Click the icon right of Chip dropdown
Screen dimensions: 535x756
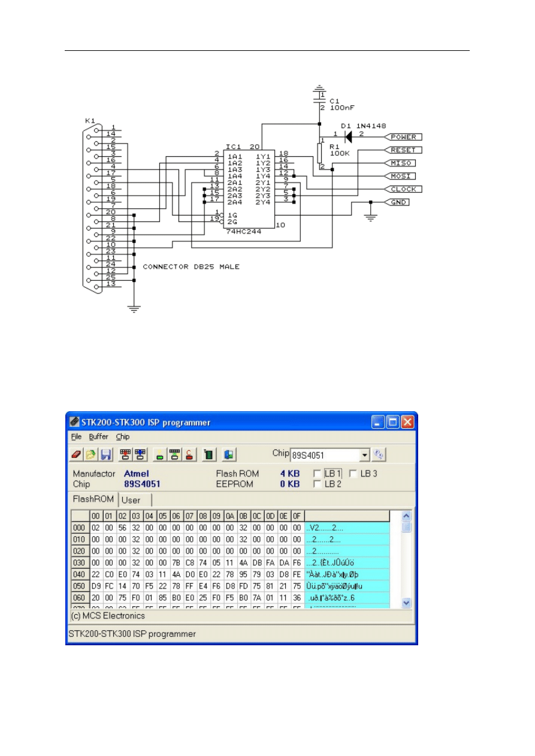tap(379, 455)
